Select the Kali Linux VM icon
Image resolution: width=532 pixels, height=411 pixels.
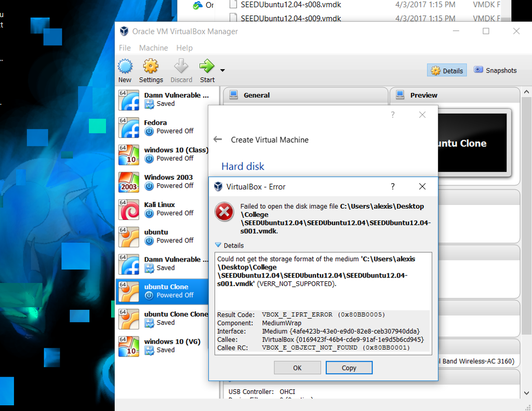pyautogui.click(x=129, y=210)
